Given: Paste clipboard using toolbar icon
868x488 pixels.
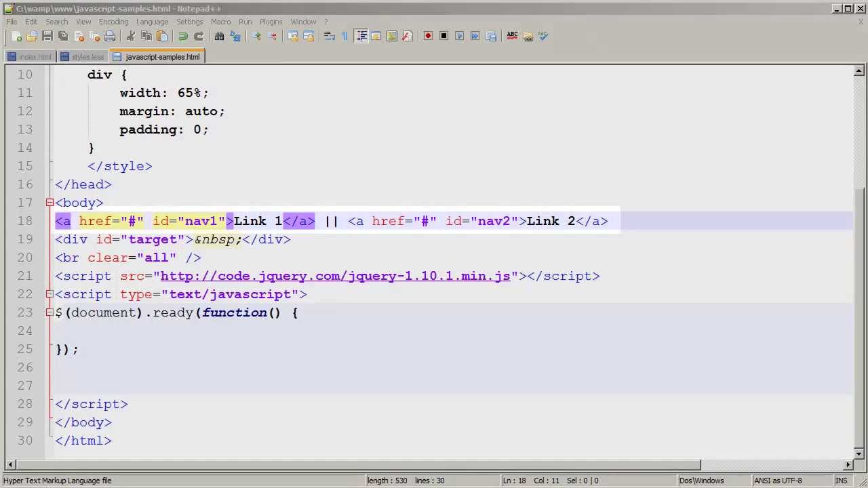Looking at the screenshot, I should 162,36.
